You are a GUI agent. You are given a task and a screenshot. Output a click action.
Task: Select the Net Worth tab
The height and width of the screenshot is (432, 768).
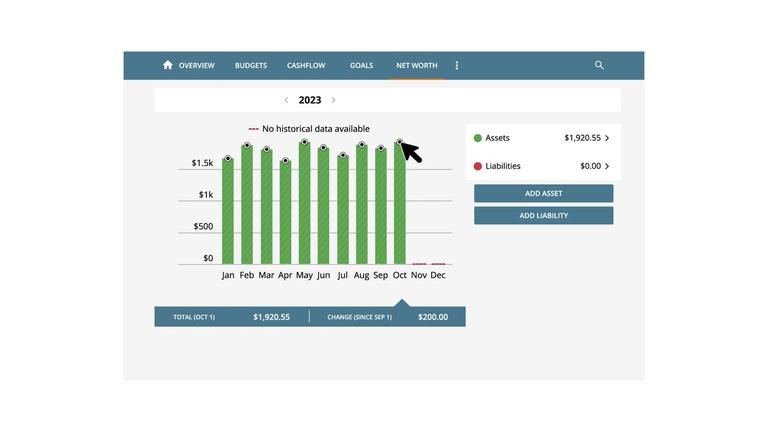(417, 65)
